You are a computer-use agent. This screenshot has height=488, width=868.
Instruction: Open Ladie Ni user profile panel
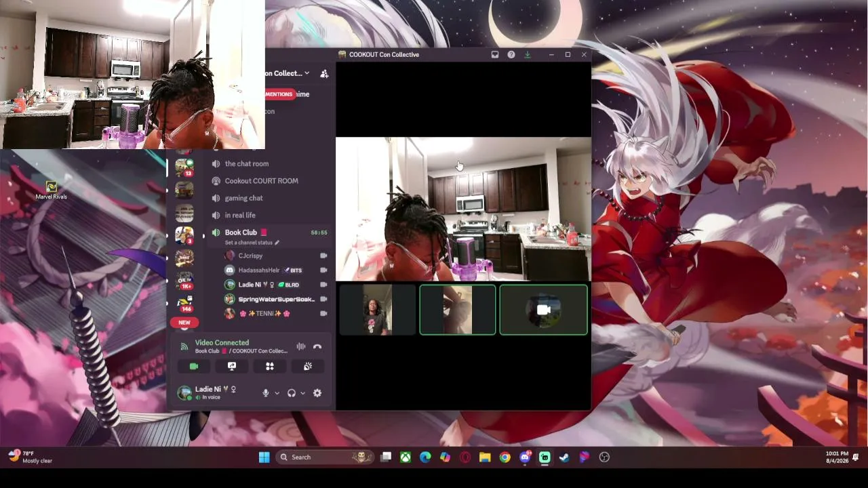pyautogui.click(x=207, y=392)
